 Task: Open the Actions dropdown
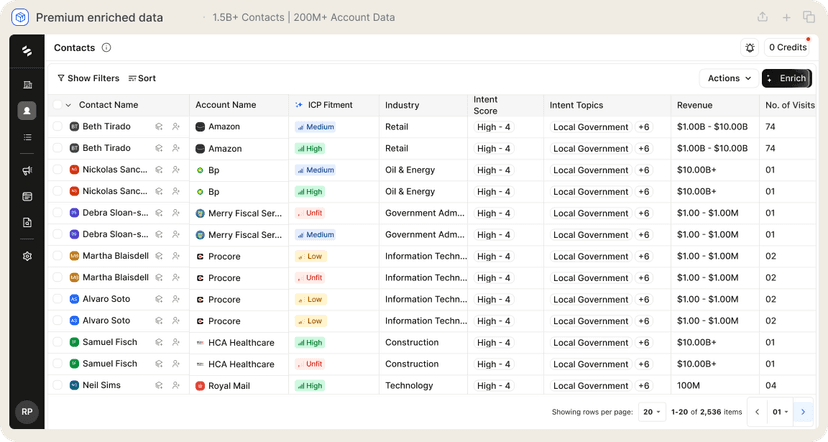pos(729,78)
